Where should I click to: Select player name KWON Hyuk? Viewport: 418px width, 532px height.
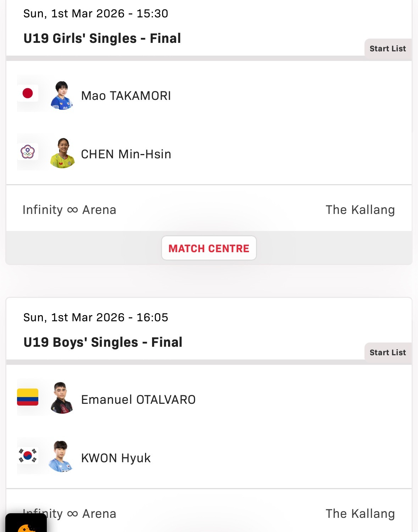click(x=116, y=458)
